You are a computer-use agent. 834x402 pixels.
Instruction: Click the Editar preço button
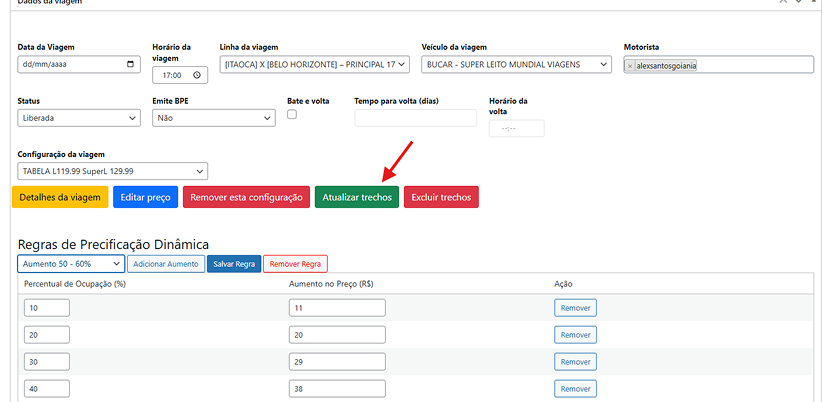tap(145, 198)
